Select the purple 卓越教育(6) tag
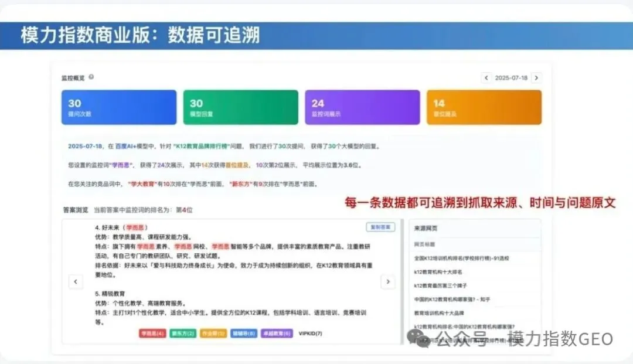 [277, 334]
